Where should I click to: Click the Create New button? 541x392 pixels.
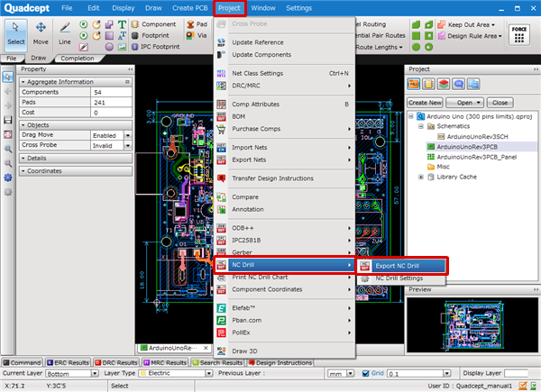pyautogui.click(x=425, y=103)
